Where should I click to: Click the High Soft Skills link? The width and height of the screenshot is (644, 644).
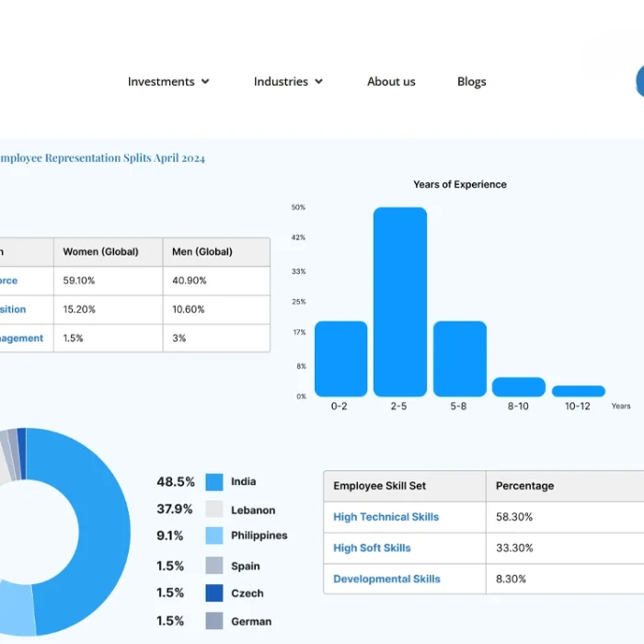click(x=372, y=548)
